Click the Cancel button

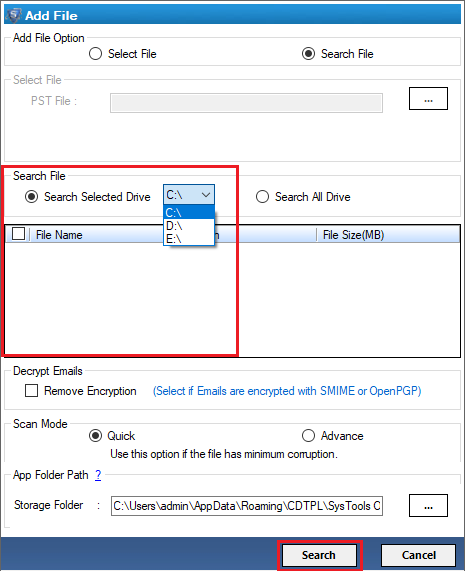[x=418, y=555]
